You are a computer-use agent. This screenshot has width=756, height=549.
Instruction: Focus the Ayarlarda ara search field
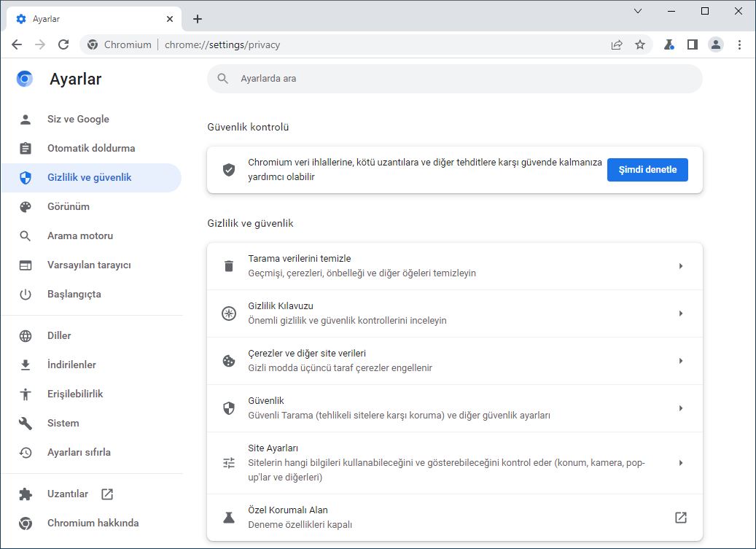coord(455,79)
